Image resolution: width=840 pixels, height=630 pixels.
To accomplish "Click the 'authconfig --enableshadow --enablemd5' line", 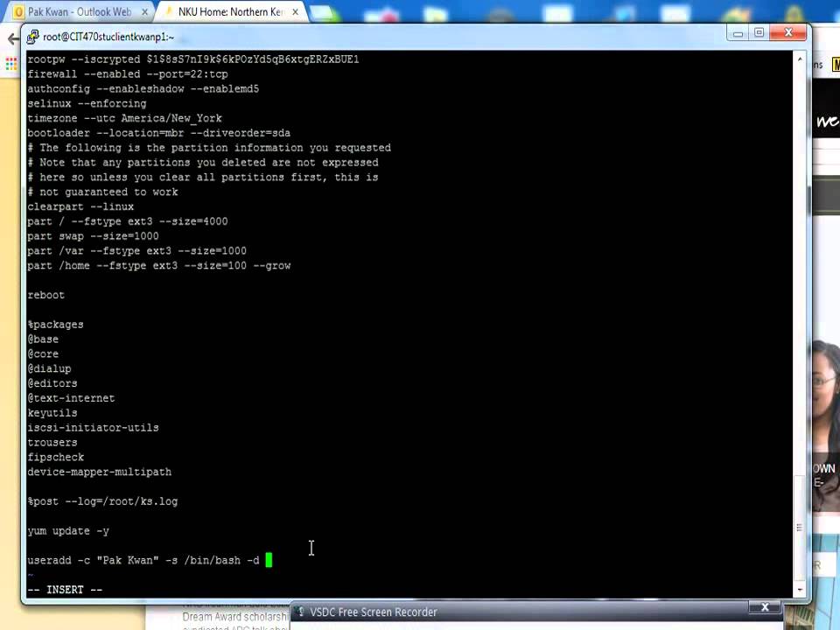I will click(143, 89).
